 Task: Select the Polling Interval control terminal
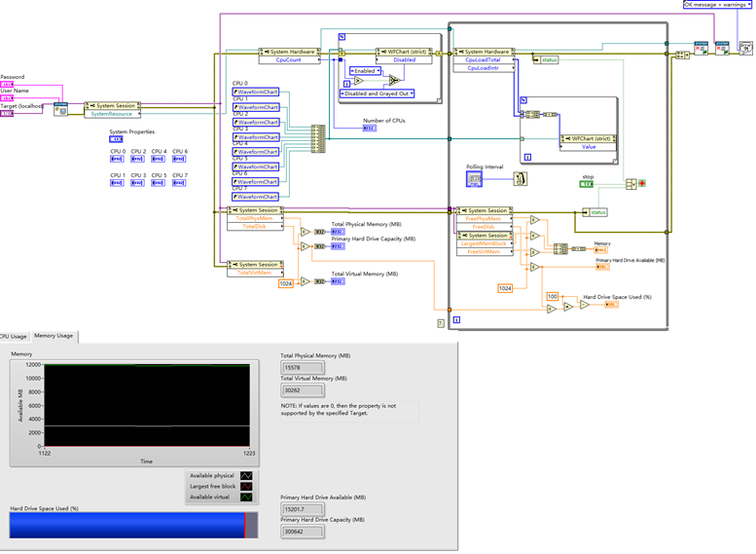click(477, 179)
